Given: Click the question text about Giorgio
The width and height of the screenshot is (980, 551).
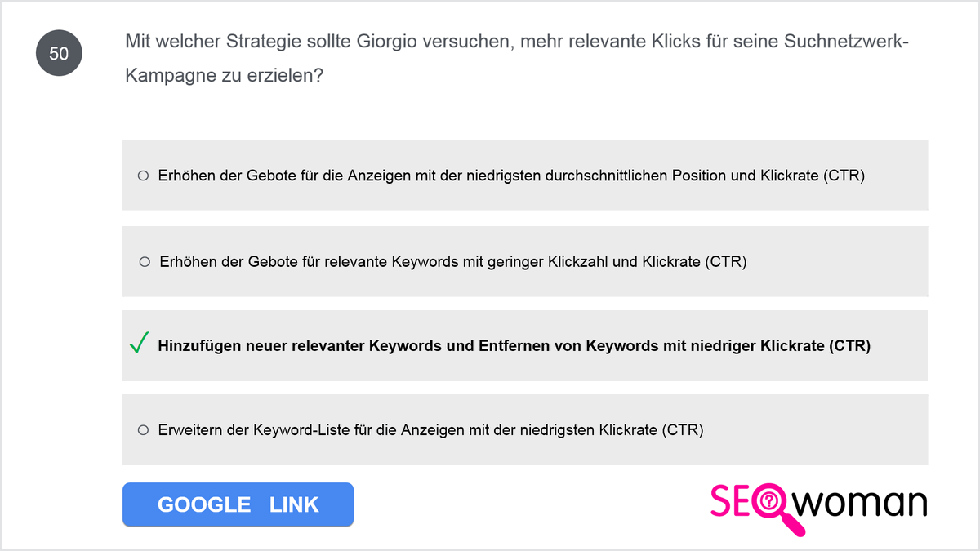Looking at the screenshot, I should coord(517,59).
